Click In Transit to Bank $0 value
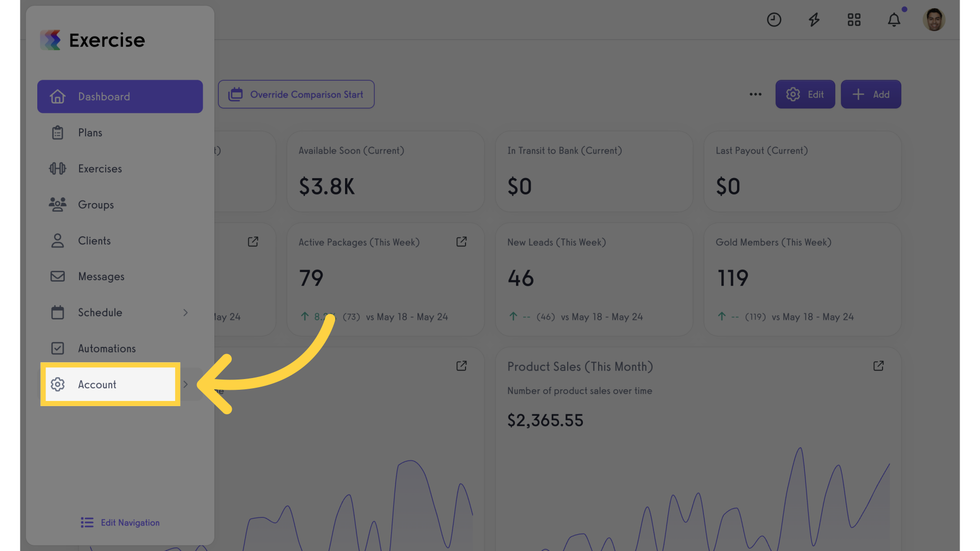Screen dimensions: 980x551 coord(520,187)
